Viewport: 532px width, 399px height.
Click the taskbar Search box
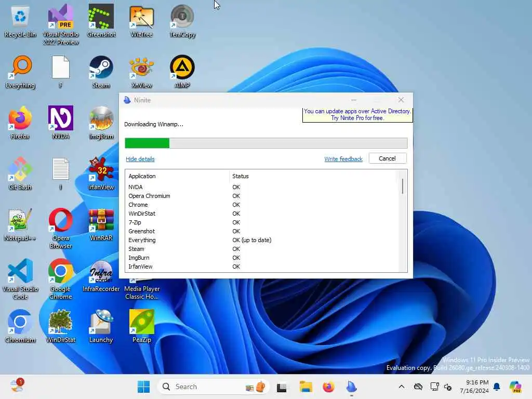coord(214,387)
